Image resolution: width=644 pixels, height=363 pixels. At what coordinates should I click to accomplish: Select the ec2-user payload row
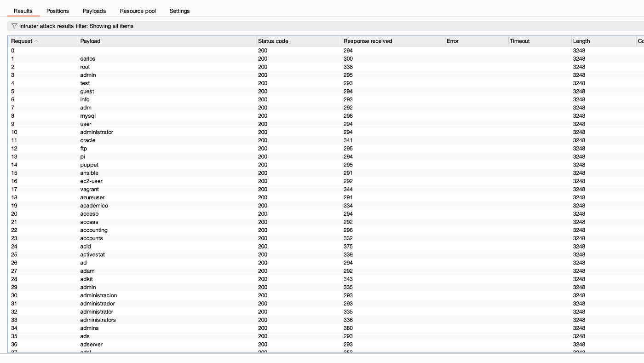point(326,181)
